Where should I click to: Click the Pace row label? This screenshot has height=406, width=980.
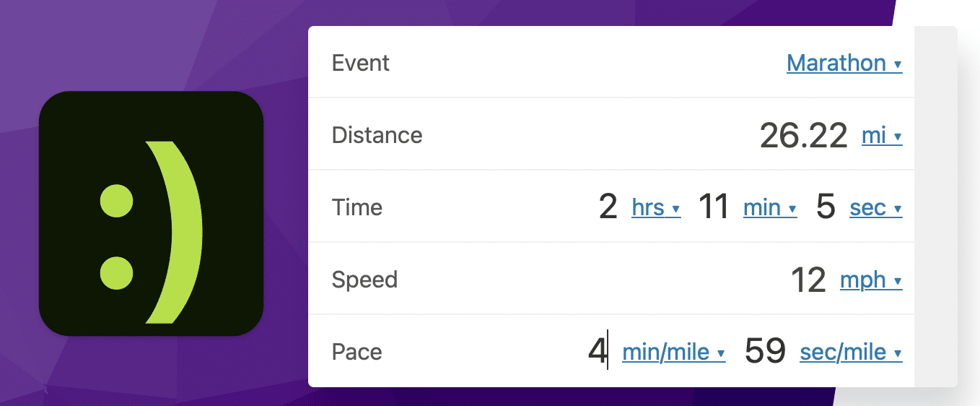(356, 353)
